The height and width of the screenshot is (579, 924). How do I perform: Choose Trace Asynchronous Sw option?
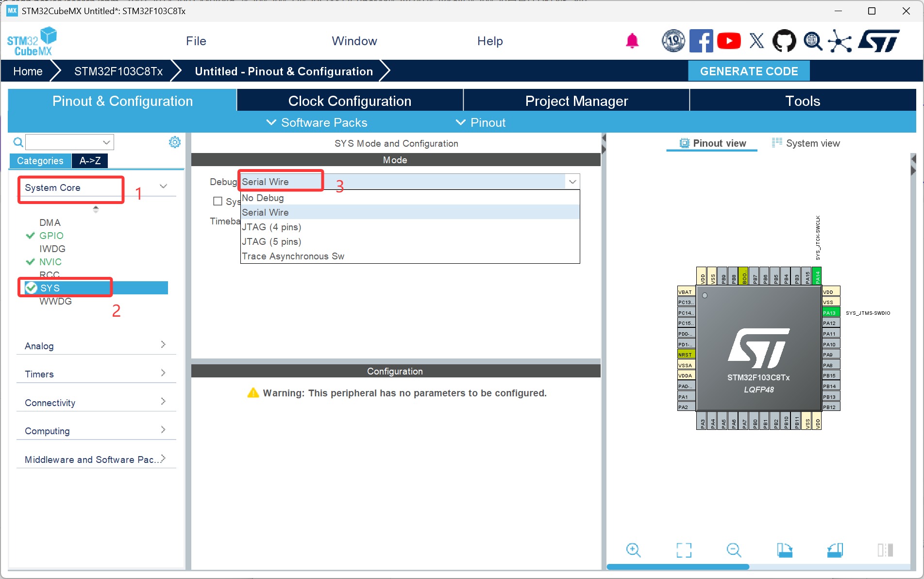410,256
